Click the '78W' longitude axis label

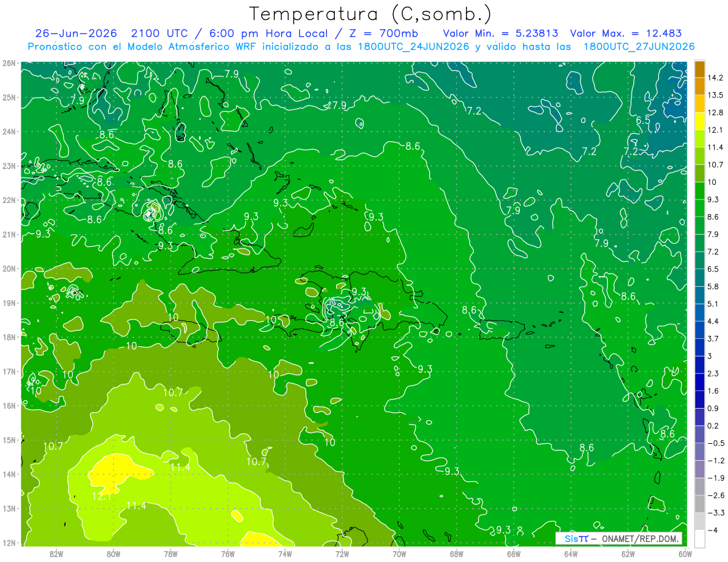[x=170, y=554]
